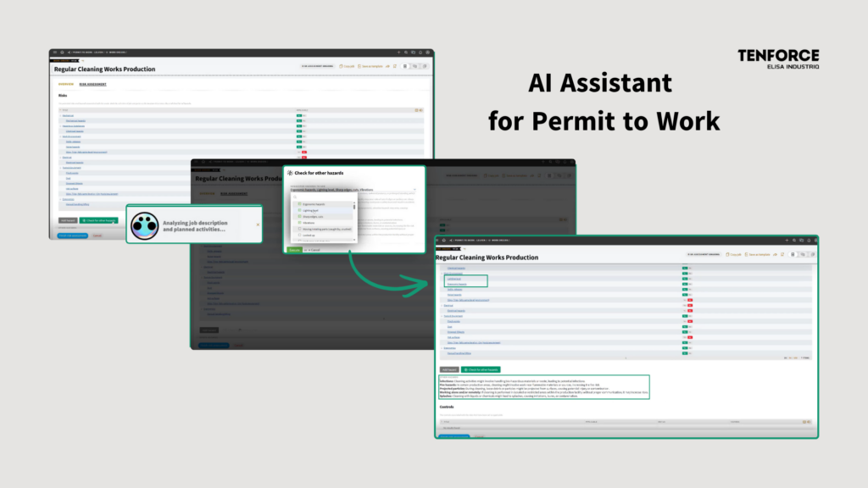Go home via house icon in top-left window
Image resolution: width=868 pixels, height=488 pixels.
tap(62, 53)
